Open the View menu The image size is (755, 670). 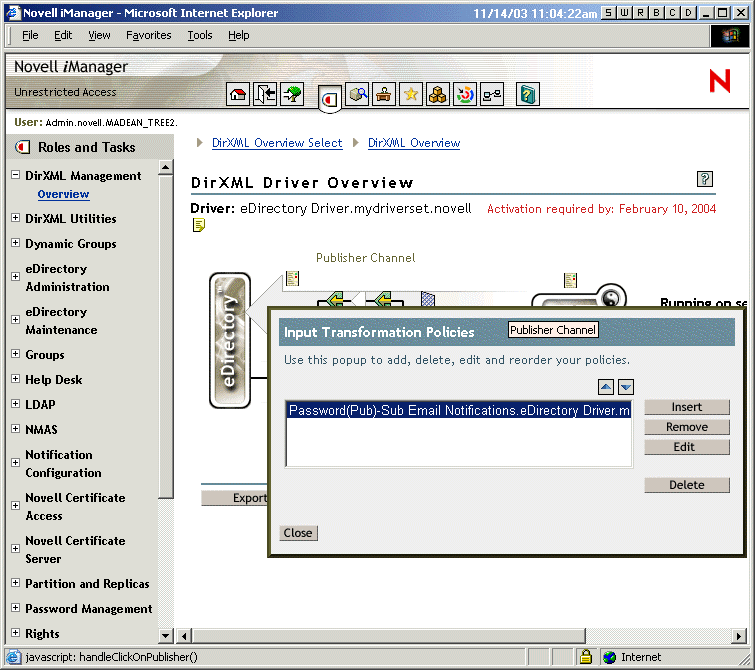tap(99, 35)
